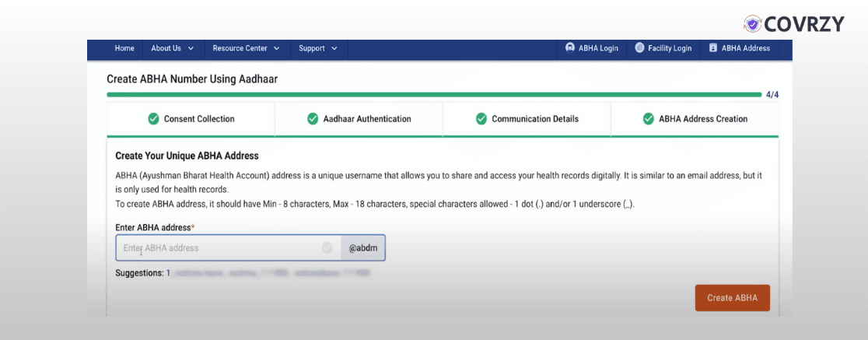868x340 pixels.
Task: Focus the Enter ABHA address input field
Action: (x=220, y=248)
